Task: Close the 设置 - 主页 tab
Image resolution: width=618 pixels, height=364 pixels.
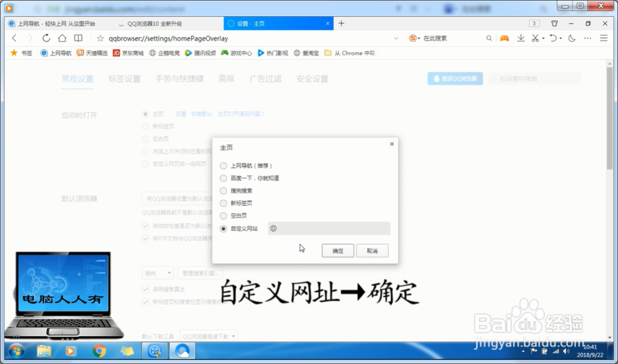Action: click(328, 23)
